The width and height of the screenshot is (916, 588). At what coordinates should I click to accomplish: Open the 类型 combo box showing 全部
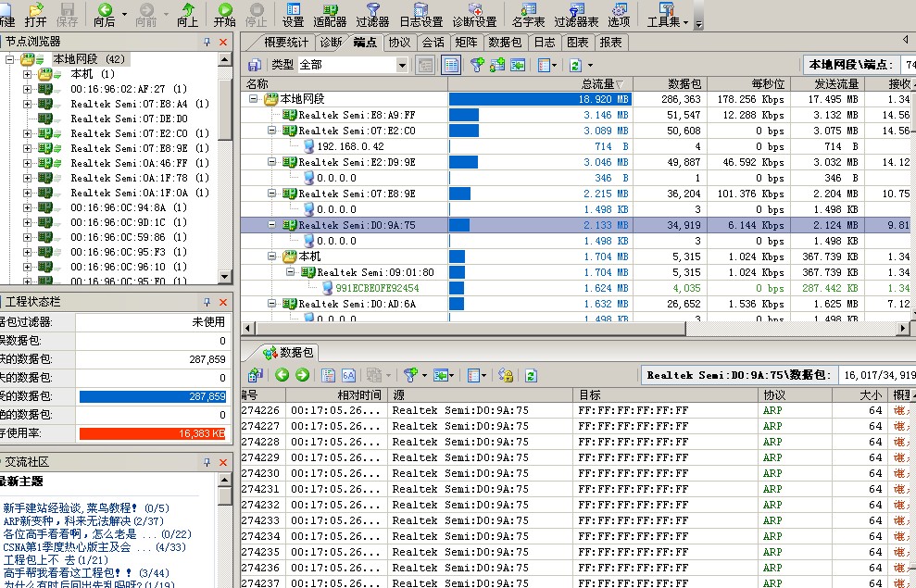[402, 65]
